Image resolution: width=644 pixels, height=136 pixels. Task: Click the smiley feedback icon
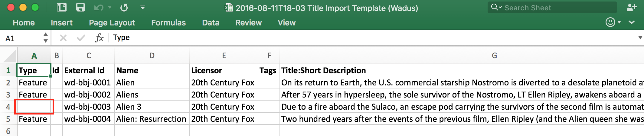point(610,22)
